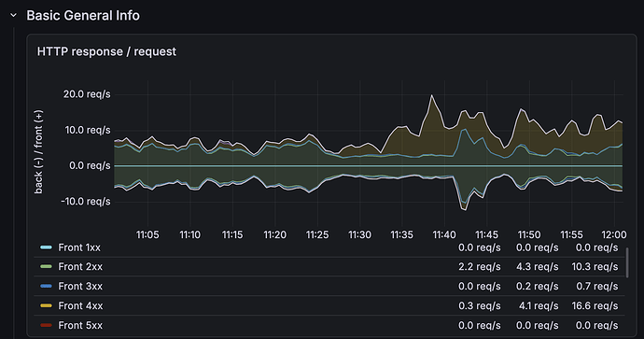Open the HTTP response / request panel title
Viewport: 644px width, 339px height.
pyautogui.click(x=106, y=51)
